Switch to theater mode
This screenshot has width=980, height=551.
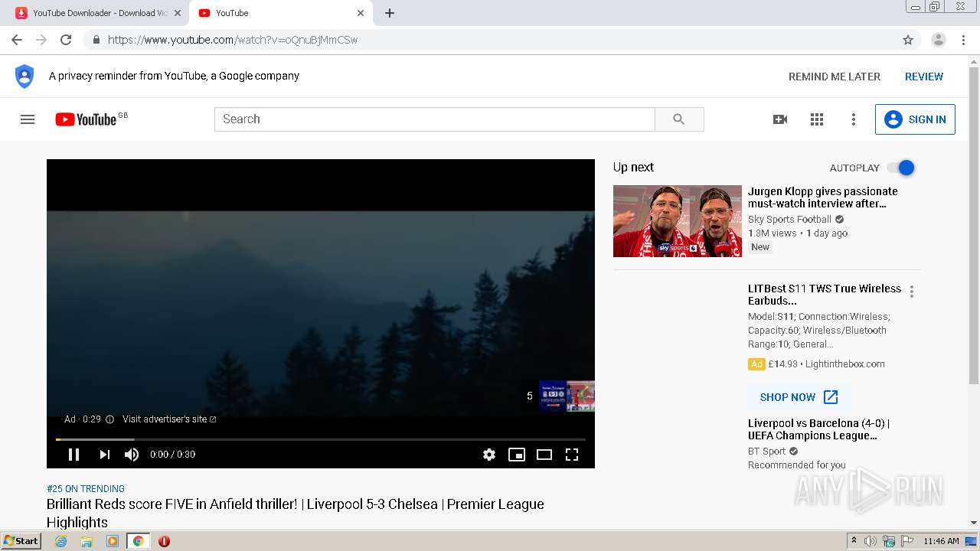coord(544,455)
